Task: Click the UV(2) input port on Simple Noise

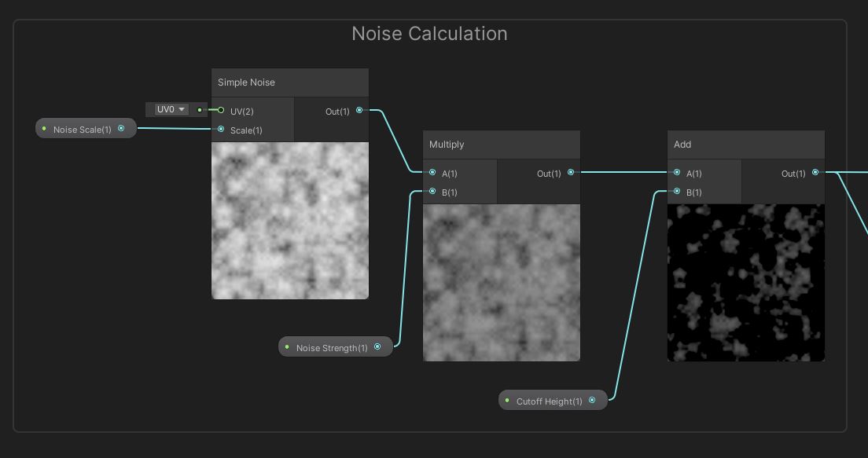Action: tap(221, 111)
